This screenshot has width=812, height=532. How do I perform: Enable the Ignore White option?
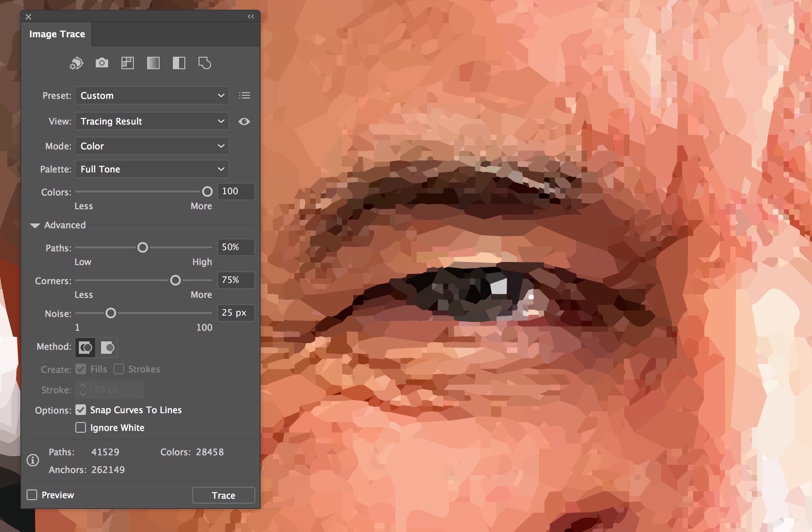[81, 427]
